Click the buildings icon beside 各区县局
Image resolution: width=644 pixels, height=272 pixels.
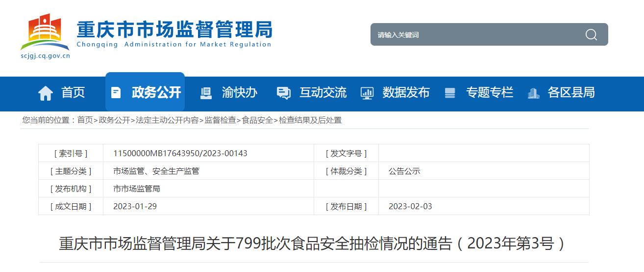pyautogui.click(x=533, y=93)
